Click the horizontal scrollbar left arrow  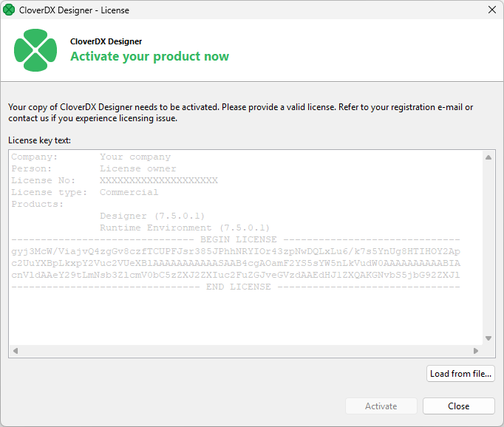point(16,351)
